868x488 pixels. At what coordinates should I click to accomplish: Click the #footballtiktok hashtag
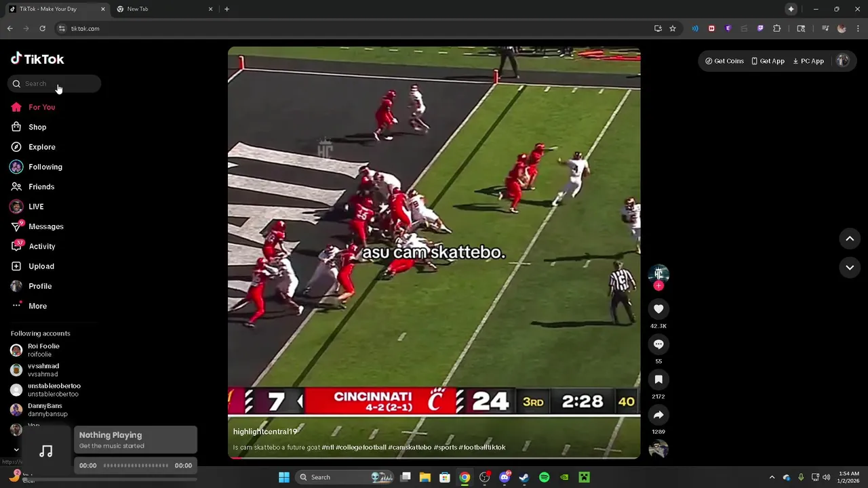click(x=482, y=447)
